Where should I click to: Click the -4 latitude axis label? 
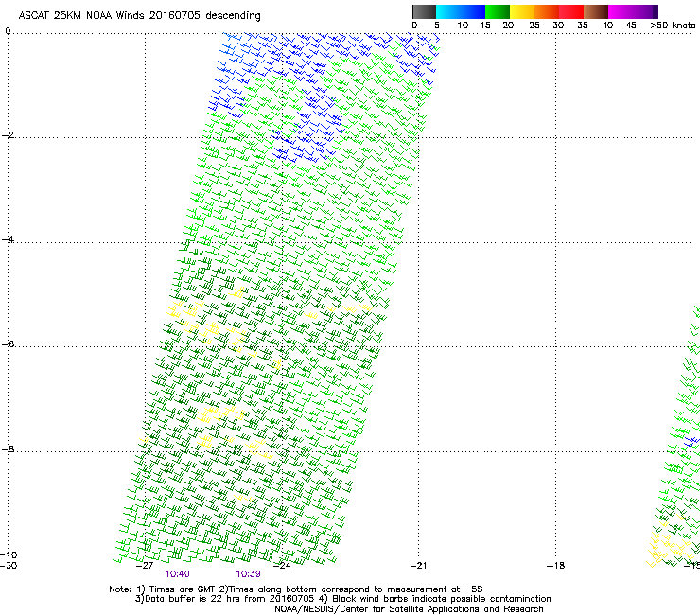tap(8, 239)
